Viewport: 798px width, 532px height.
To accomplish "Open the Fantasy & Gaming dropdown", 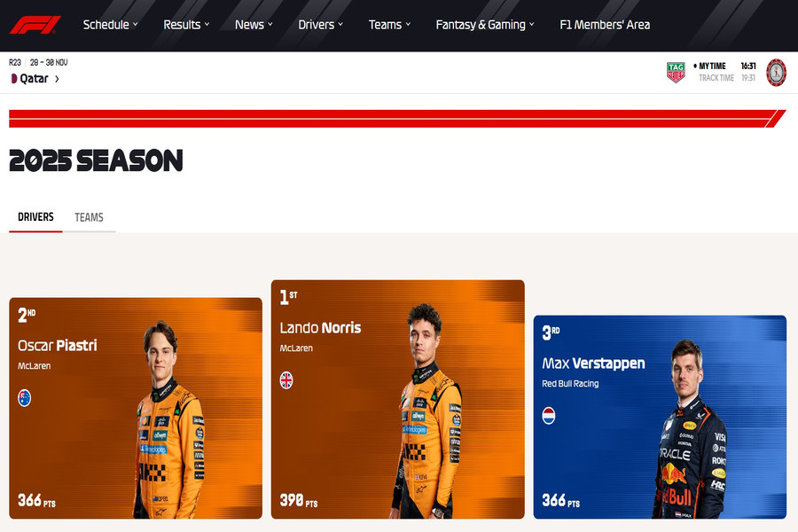I will pos(484,25).
